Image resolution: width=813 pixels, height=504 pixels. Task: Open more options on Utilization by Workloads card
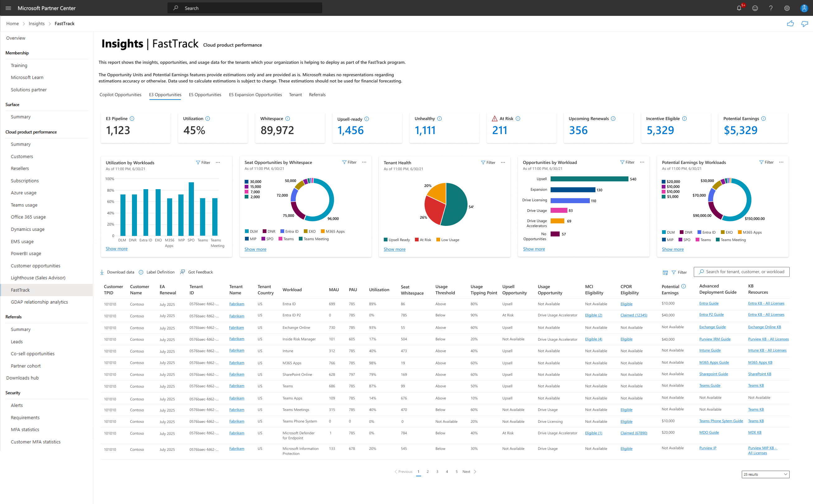click(218, 163)
